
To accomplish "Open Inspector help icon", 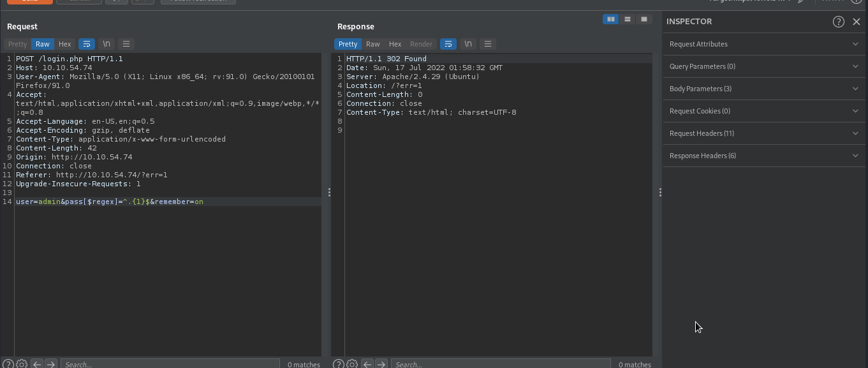I will click(839, 22).
